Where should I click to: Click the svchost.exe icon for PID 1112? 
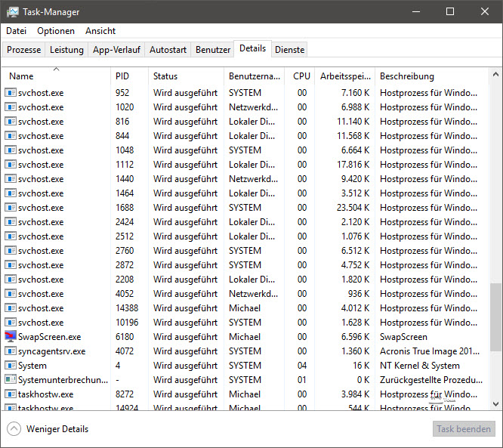pos(11,165)
